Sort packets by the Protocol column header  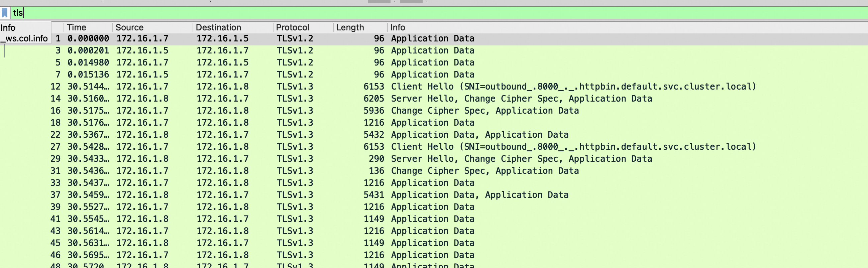(x=303, y=27)
